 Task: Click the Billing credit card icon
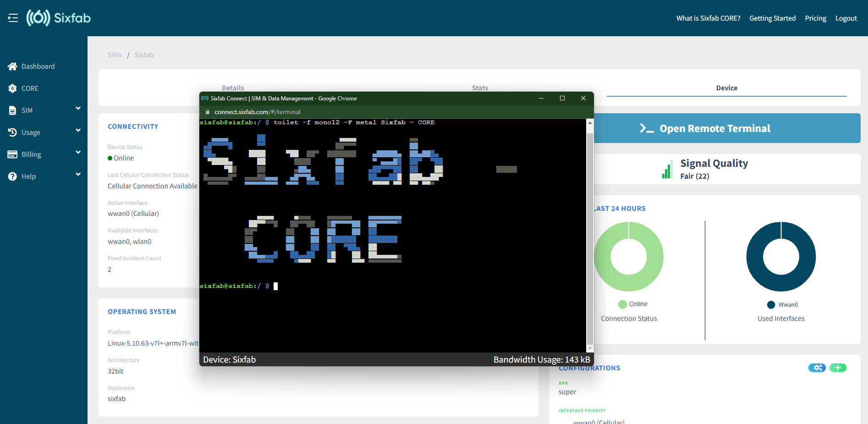[12, 154]
